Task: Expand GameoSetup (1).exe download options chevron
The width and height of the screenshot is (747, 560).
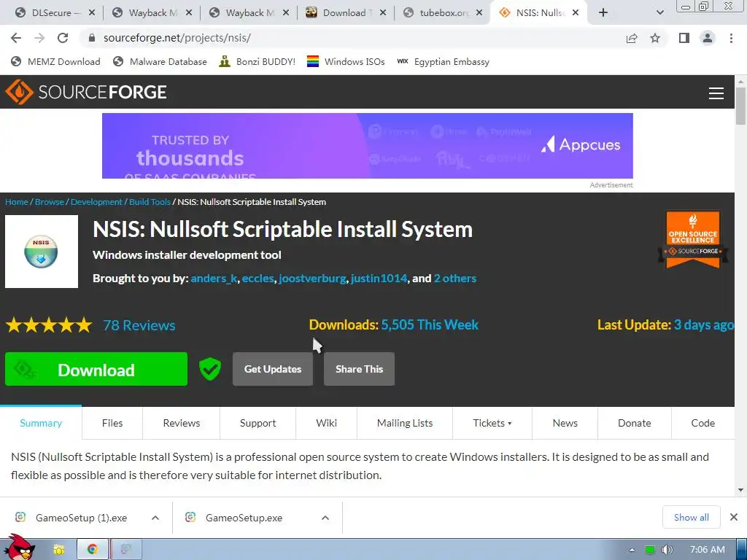Action: point(155,518)
